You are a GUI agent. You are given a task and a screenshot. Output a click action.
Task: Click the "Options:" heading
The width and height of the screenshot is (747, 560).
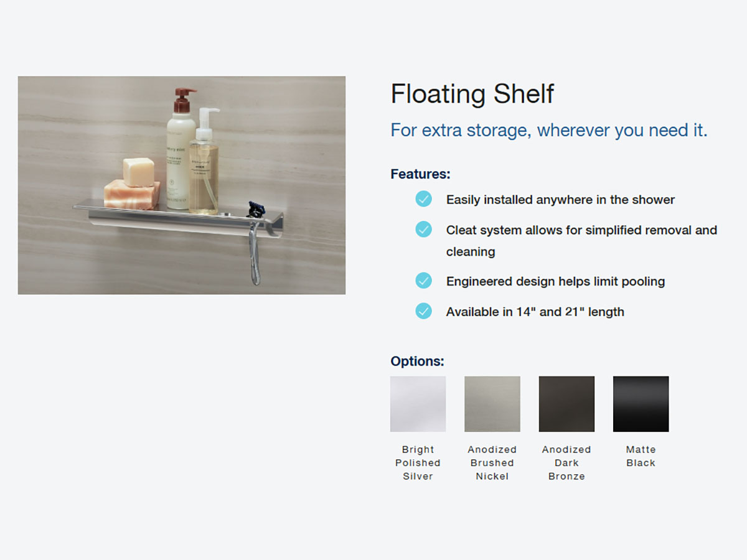(417, 361)
